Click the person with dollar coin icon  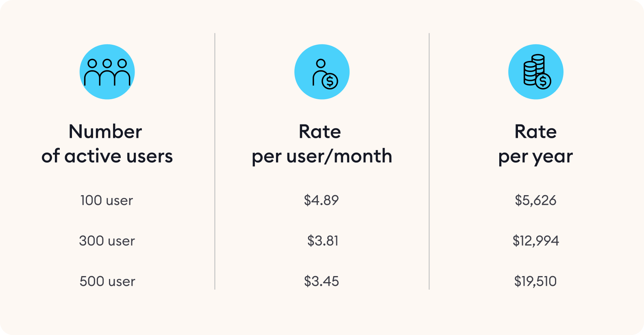click(322, 72)
